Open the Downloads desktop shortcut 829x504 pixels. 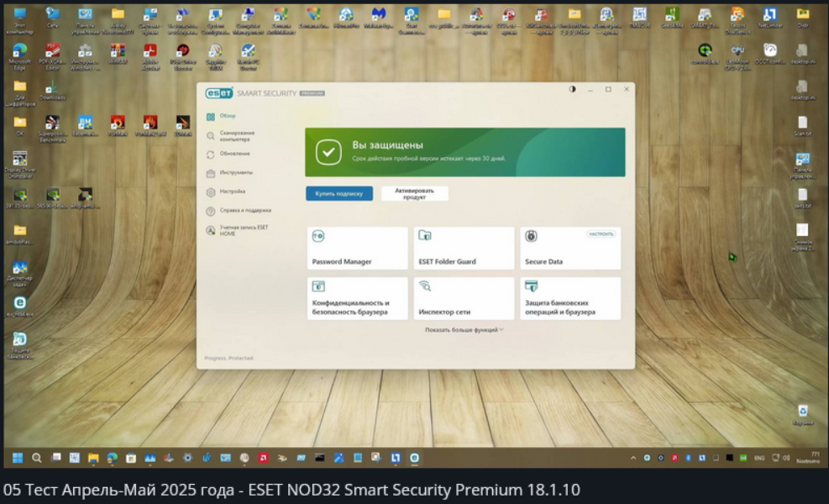click(52, 90)
